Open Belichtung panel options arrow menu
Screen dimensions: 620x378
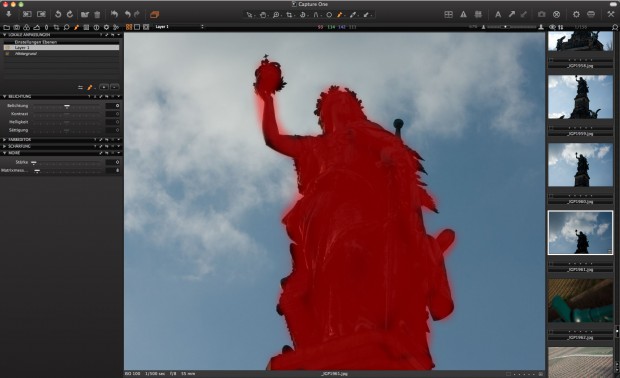pos(119,96)
